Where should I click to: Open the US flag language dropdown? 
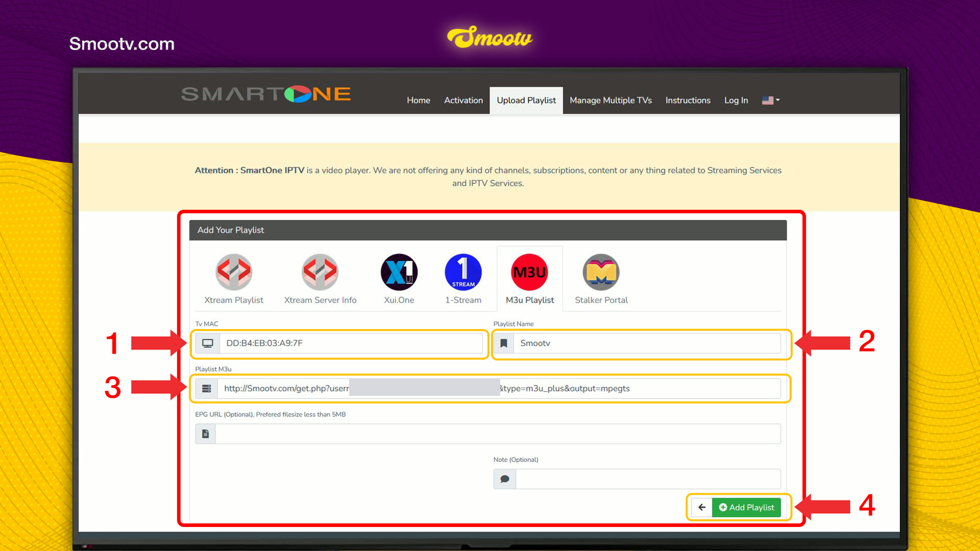click(771, 101)
